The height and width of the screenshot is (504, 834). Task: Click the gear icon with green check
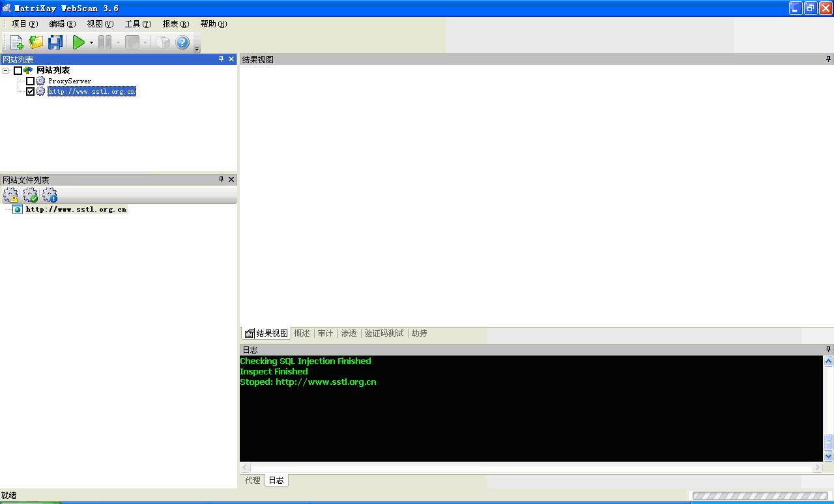pos(30,195)
